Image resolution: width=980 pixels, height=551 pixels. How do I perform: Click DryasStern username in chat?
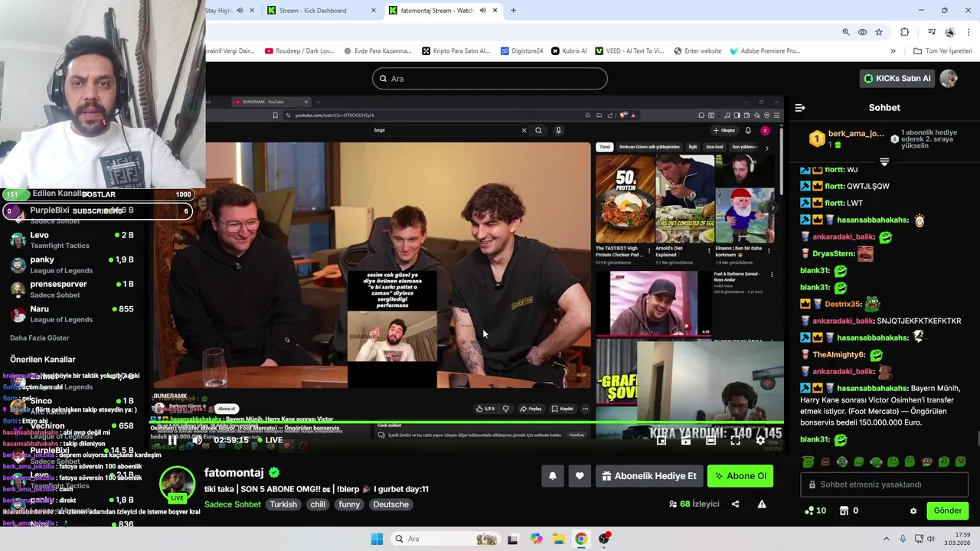pyautogui.click(x=834, y=253)
